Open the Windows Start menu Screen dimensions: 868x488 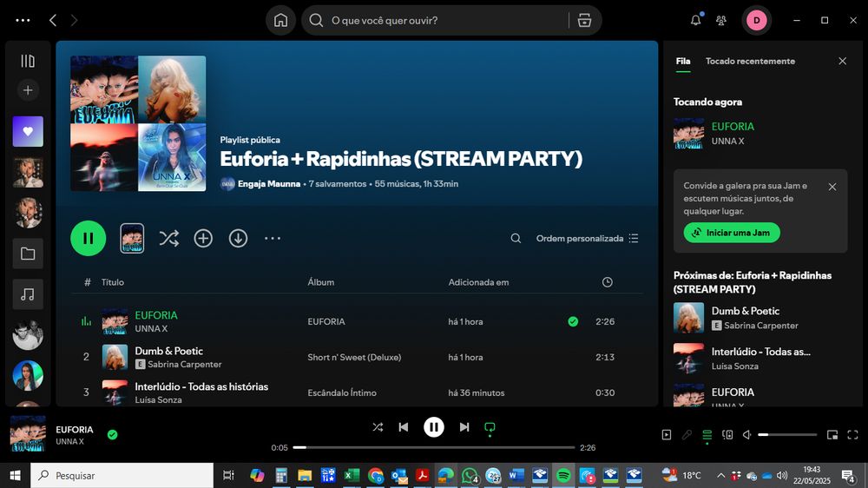pyautogui.click(x=15, y=475)
